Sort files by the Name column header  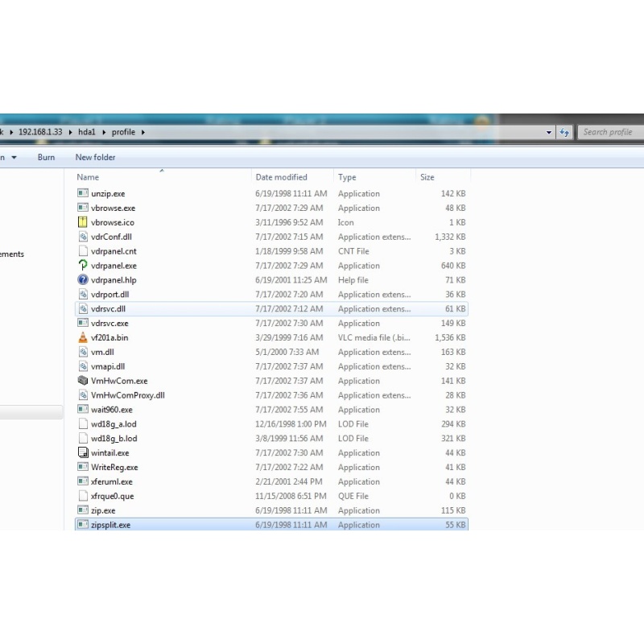tap(89, 177)
